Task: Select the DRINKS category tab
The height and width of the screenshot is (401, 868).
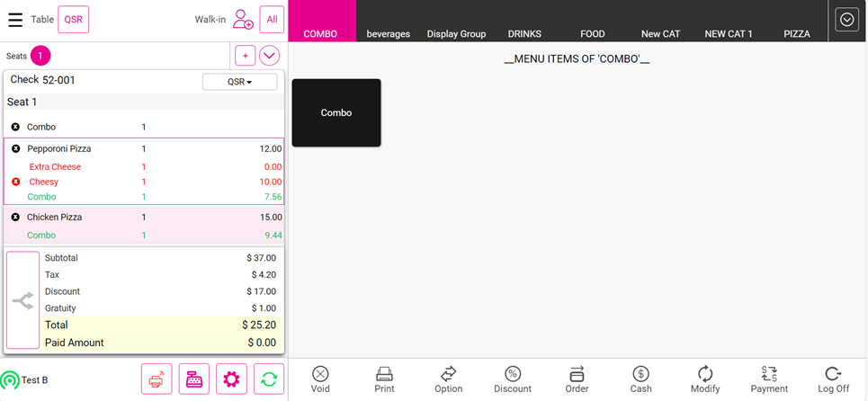Action: point(524,34)
